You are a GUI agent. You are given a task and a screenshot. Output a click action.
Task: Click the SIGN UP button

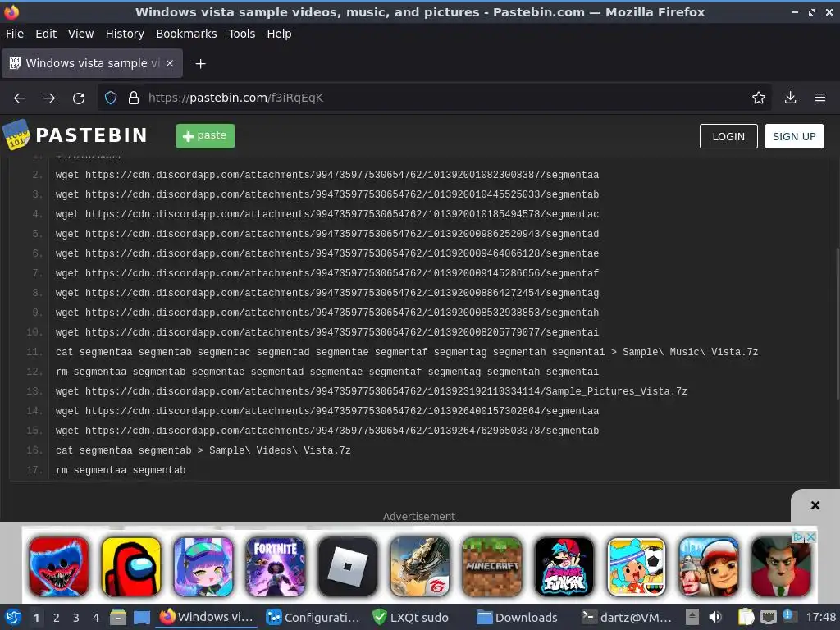[794, 136]
